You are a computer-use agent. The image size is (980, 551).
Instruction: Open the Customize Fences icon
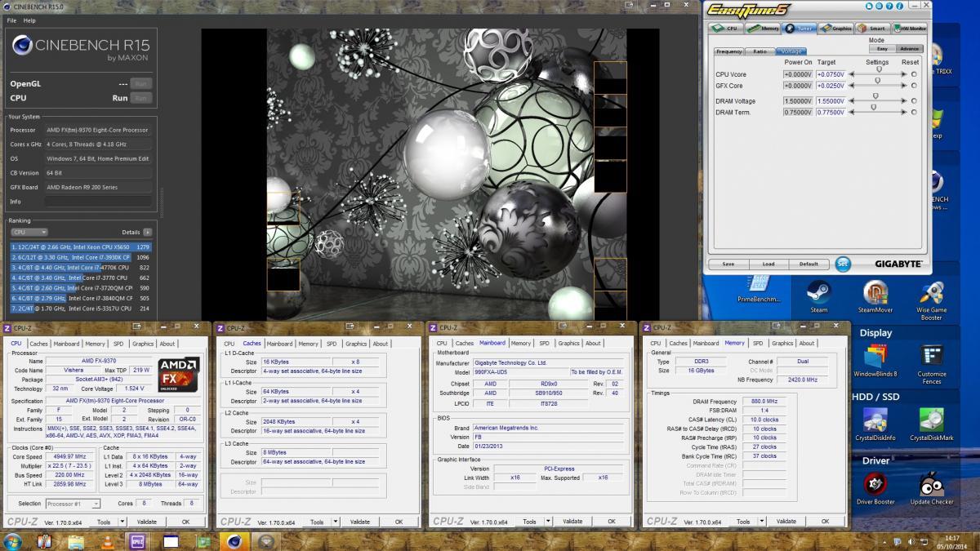click(932, 364)
